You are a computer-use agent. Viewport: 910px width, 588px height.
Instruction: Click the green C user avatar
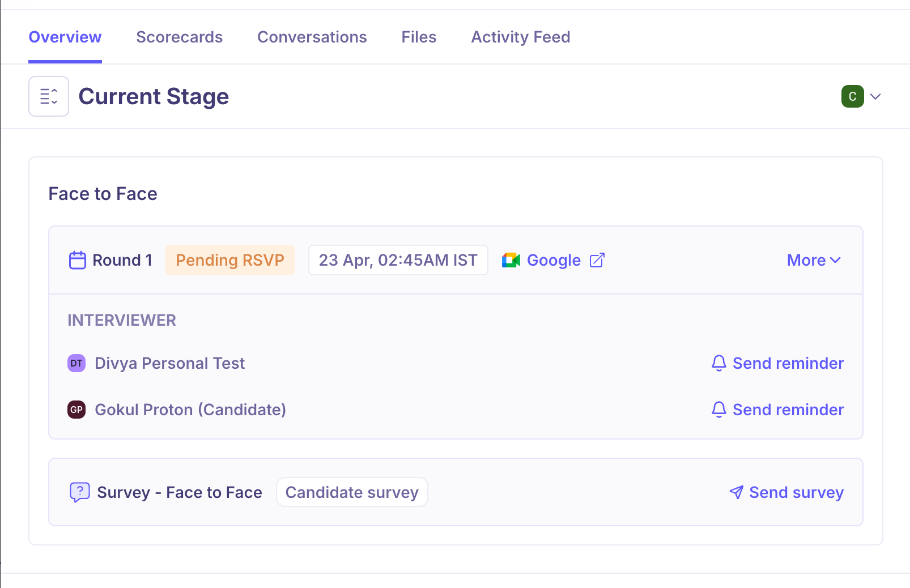tap(852, 96)
